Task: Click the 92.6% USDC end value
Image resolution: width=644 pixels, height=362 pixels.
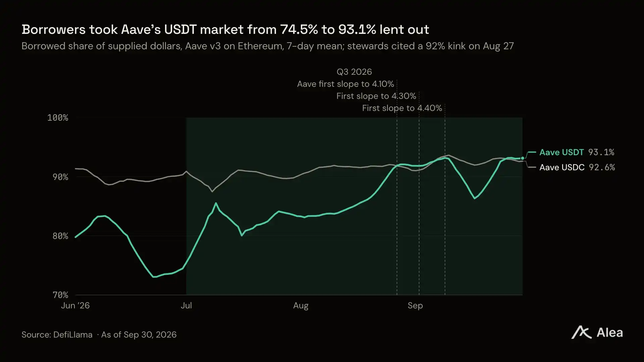Action: click(602, 167)
